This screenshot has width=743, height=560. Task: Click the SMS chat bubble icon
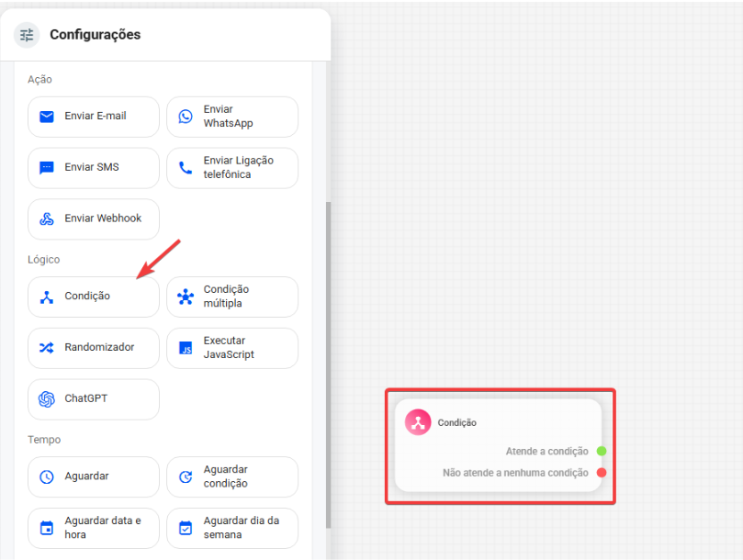tap(47, 167)
